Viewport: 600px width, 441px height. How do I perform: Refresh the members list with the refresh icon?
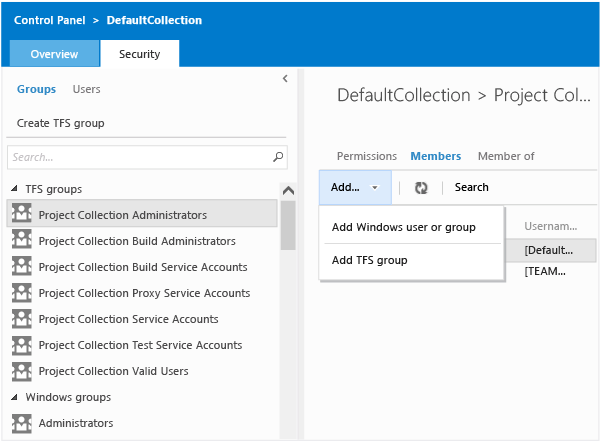[421, 188]
